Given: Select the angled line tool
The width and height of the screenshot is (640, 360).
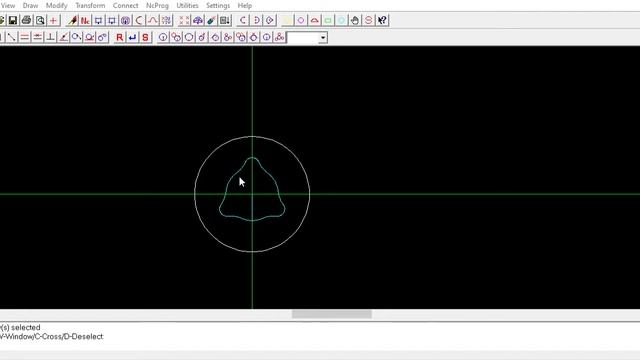Looking at the screenshot, I should (x=64, y=38).
